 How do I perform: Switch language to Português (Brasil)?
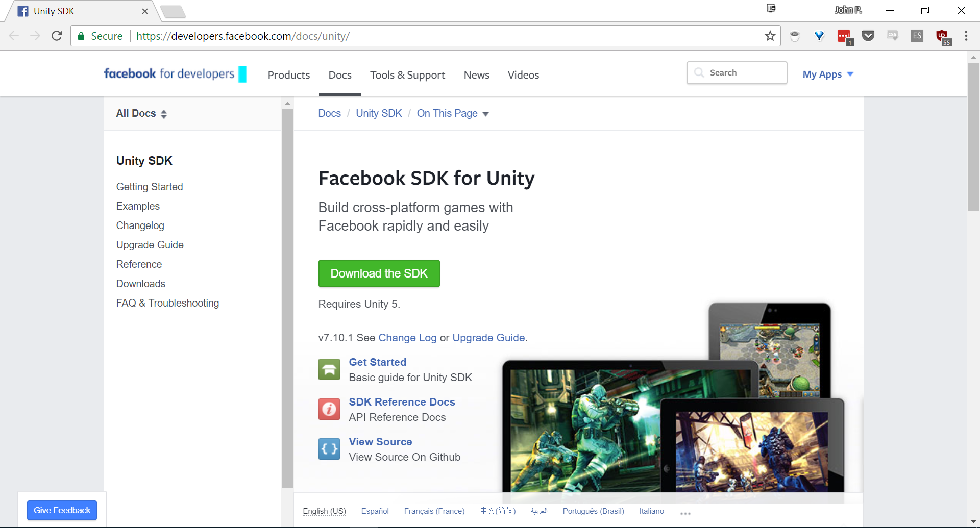click(x=594, y=511)
